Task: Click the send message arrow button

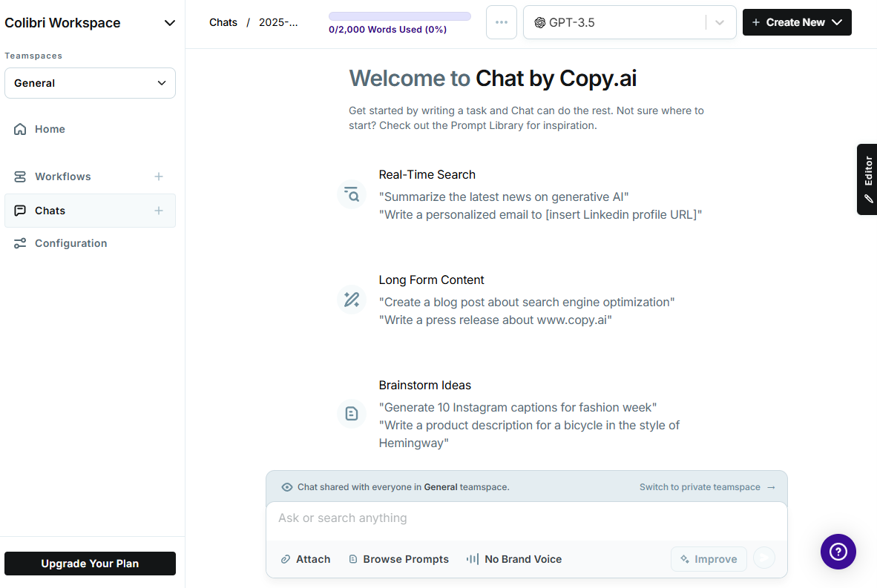Action: pyautogui.click(x=764, y=558)
